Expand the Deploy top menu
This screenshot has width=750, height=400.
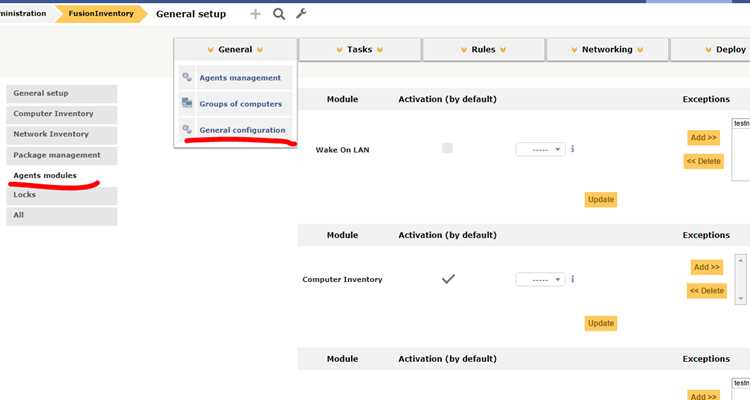coord(710,49)
